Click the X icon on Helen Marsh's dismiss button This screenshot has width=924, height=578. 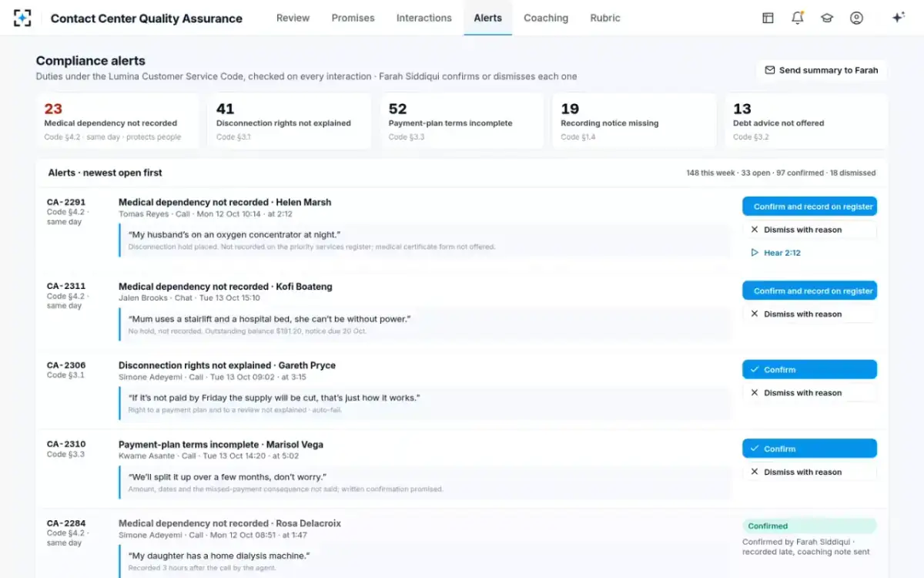click(x=754, y=230)
